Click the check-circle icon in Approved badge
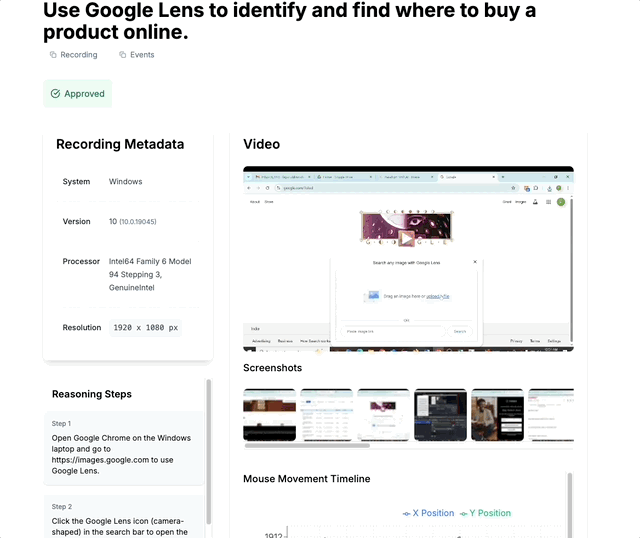This screenshot has height=538, width=640. (x=56, y=93)
